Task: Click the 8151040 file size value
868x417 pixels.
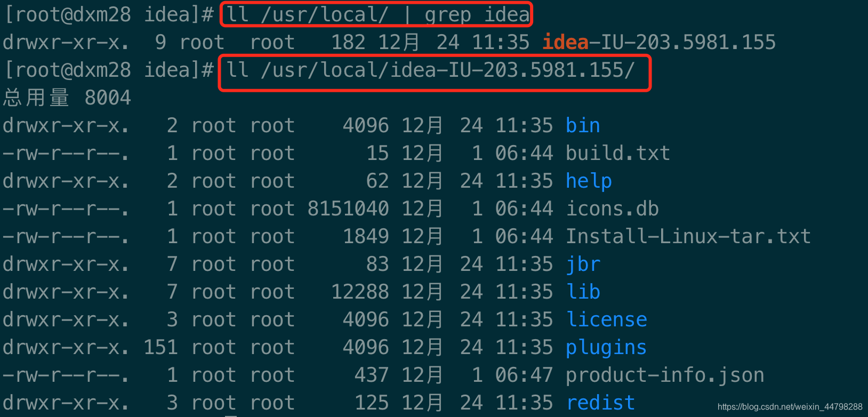Action: pos(348,209)
